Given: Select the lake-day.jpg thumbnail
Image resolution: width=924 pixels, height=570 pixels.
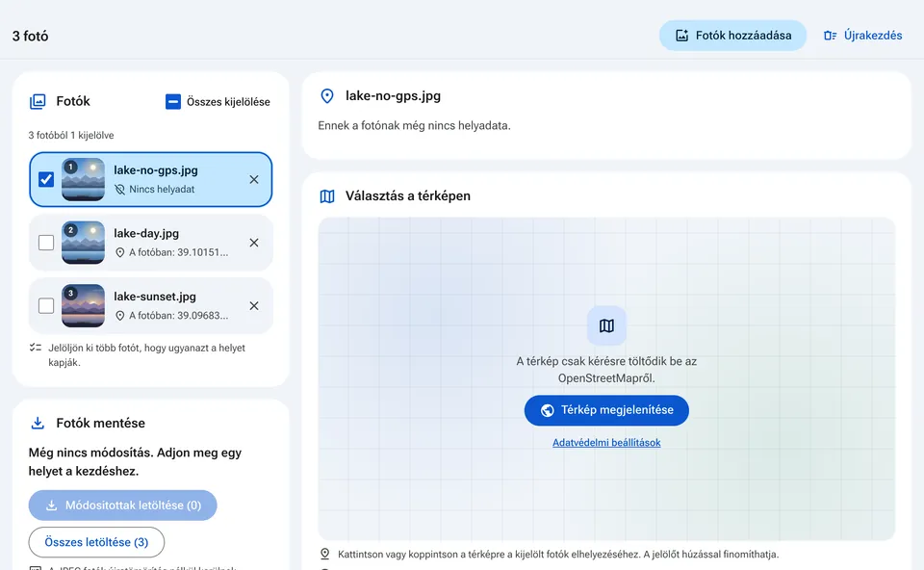Looking at the screenshot, I should [83, 243].
